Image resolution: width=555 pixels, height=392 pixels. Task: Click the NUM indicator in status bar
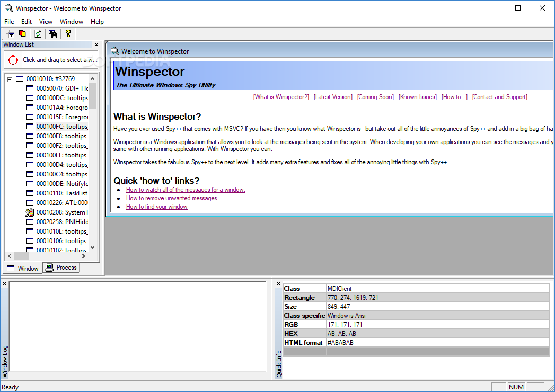(516, 387)
